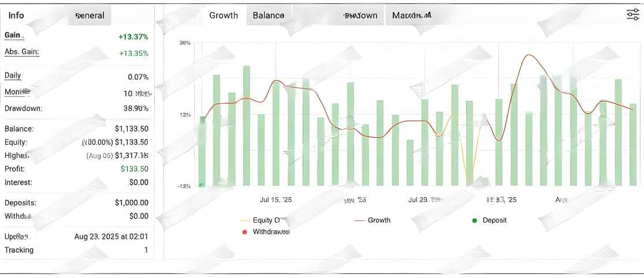Open the chart settings sliders icon
The height and width of the screenshot is (278, 644).
pos(632,15)
